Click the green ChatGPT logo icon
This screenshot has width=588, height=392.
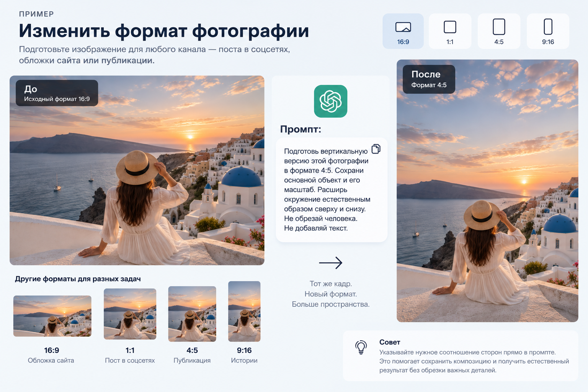pos(331,101)
